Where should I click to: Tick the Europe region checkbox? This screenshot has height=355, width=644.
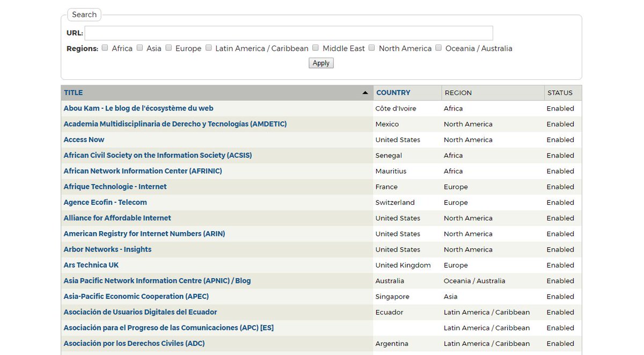pyautogui.click(x=169, y=48)
